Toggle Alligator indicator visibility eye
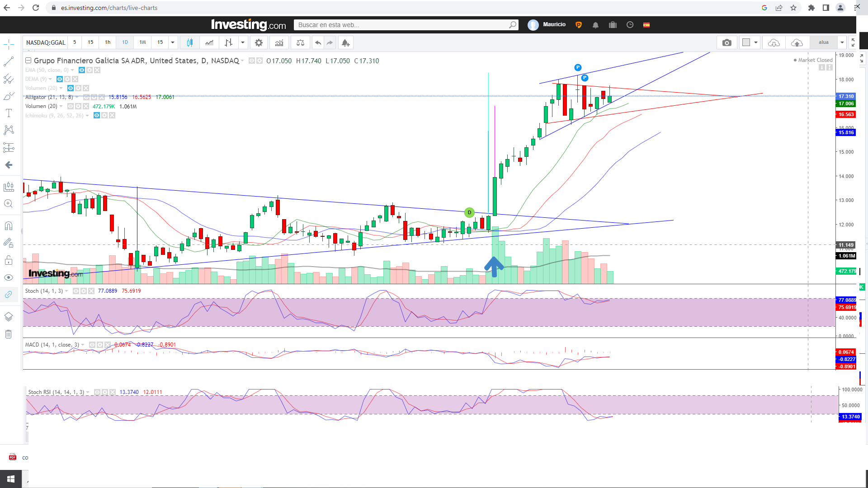The image size is (868, 488). [x=86, y=97]
